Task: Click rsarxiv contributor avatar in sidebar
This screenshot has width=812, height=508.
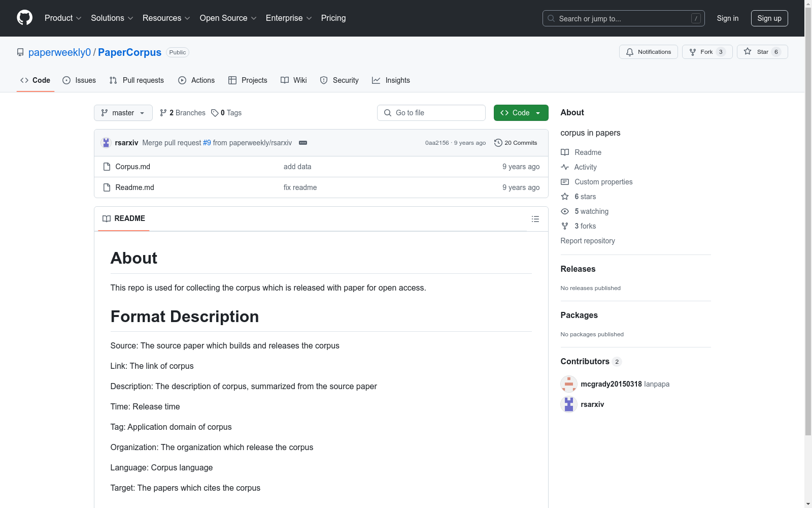Action: click(x=569, y=404)
